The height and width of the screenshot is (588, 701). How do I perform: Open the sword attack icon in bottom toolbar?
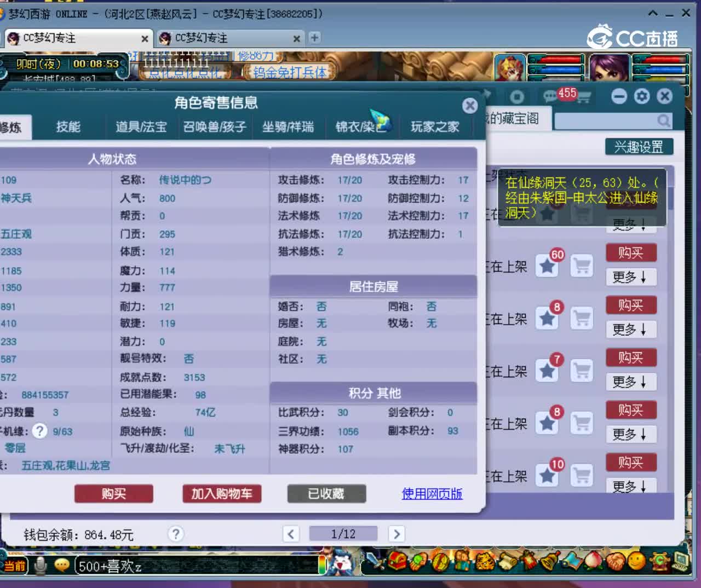[375, 561]
